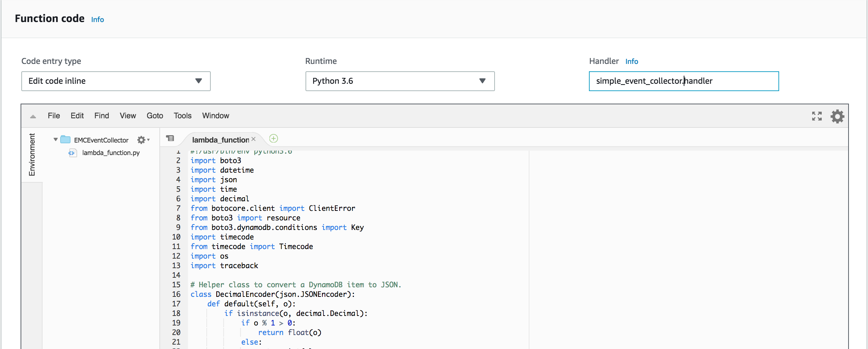
Task: Open the Goto menu
Action: [x=155, y=116]
